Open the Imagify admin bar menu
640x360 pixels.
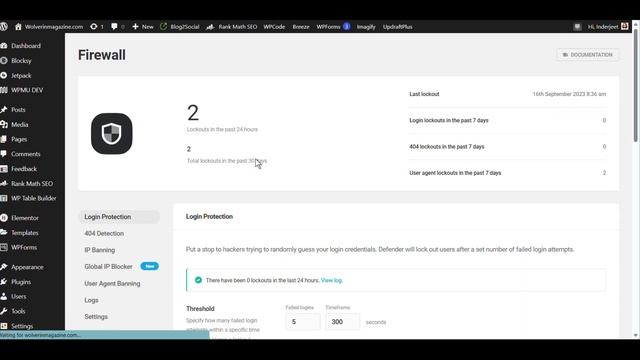[x=366, y=27]
